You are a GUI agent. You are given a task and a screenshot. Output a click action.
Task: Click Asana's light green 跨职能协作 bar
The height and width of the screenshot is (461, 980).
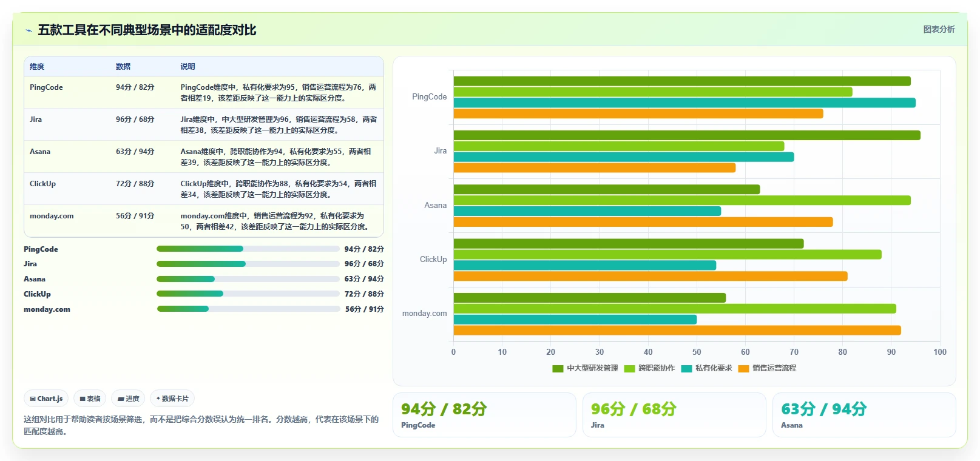tap(682, 201)
